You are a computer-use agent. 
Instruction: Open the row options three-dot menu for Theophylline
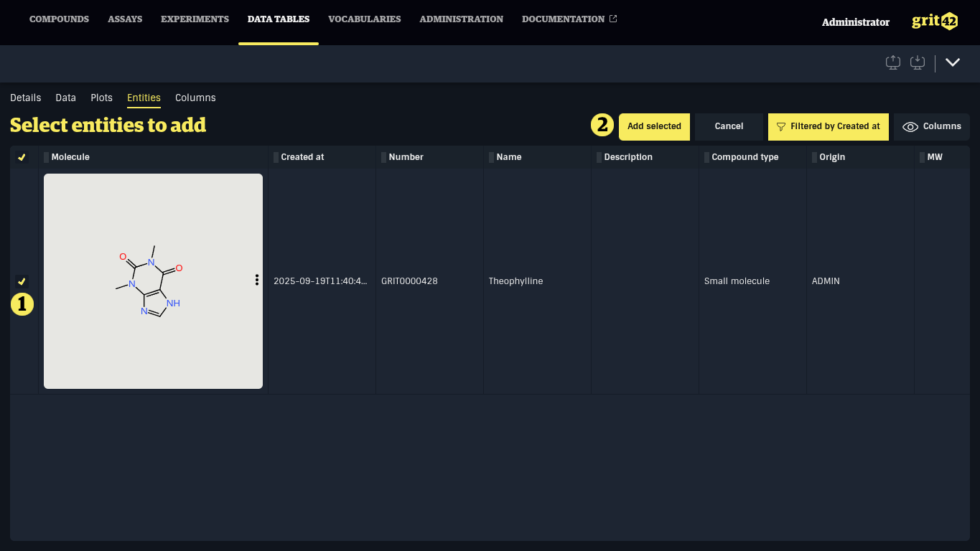coord(257,280)
